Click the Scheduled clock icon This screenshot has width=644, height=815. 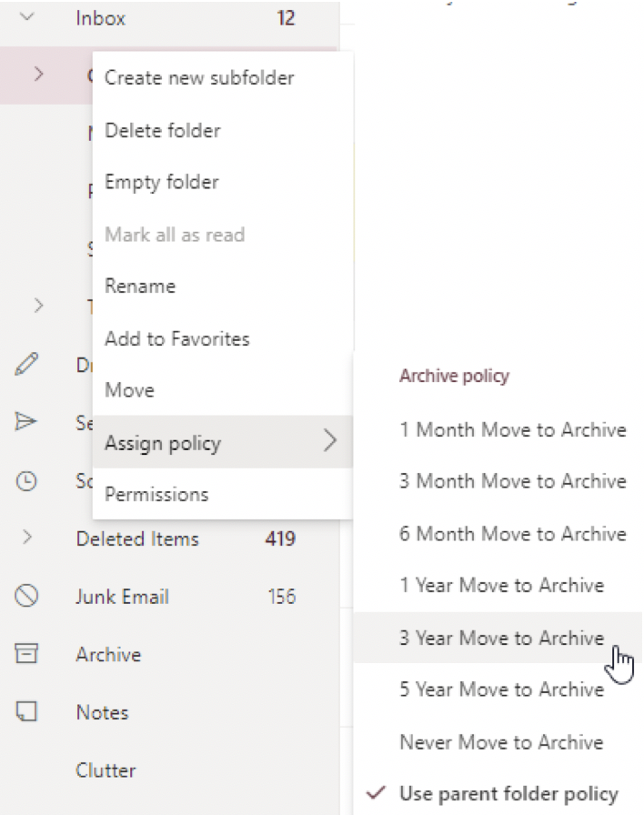point(26,481)
